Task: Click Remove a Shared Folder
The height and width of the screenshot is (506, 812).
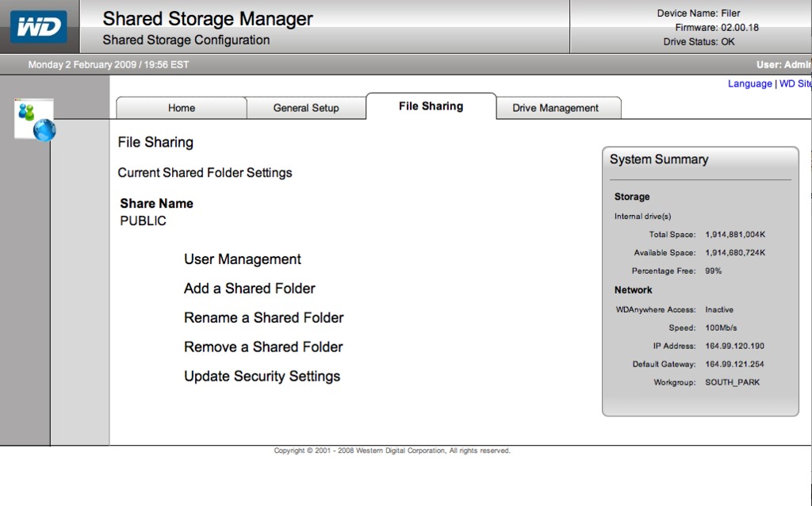Action: click(x=263, y=347)
